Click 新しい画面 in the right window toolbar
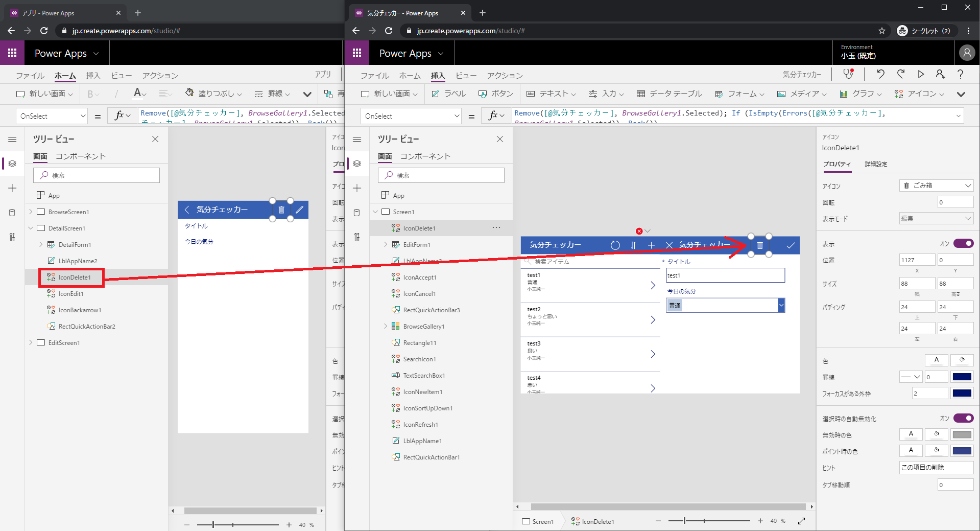 click(389, 94)
